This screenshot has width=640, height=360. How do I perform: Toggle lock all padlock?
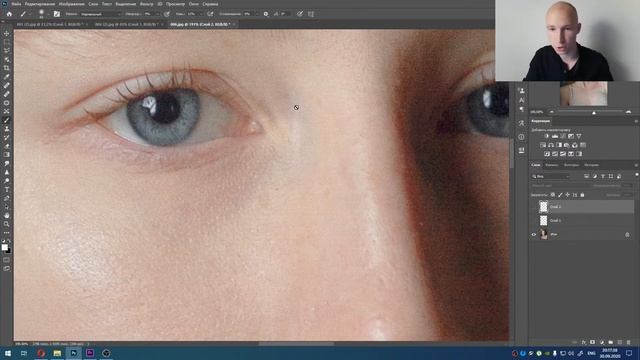pos(582,195)
